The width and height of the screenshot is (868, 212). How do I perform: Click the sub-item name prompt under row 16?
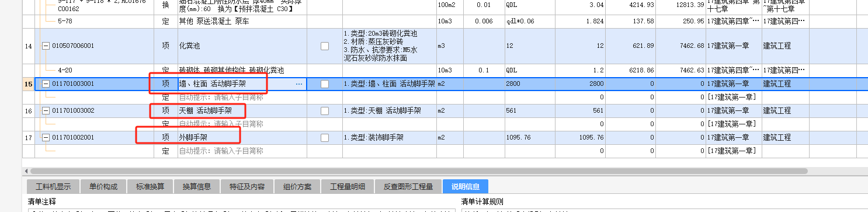click(x=242, y=124)
